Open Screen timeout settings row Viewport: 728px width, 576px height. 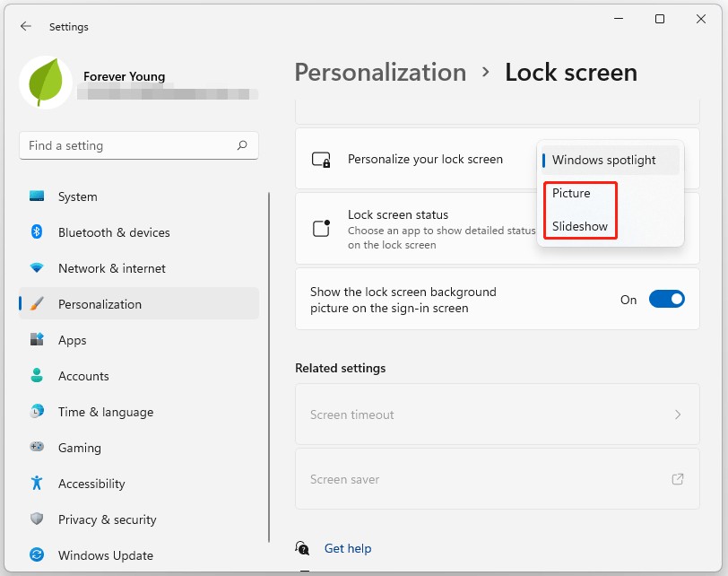(498, 415)
